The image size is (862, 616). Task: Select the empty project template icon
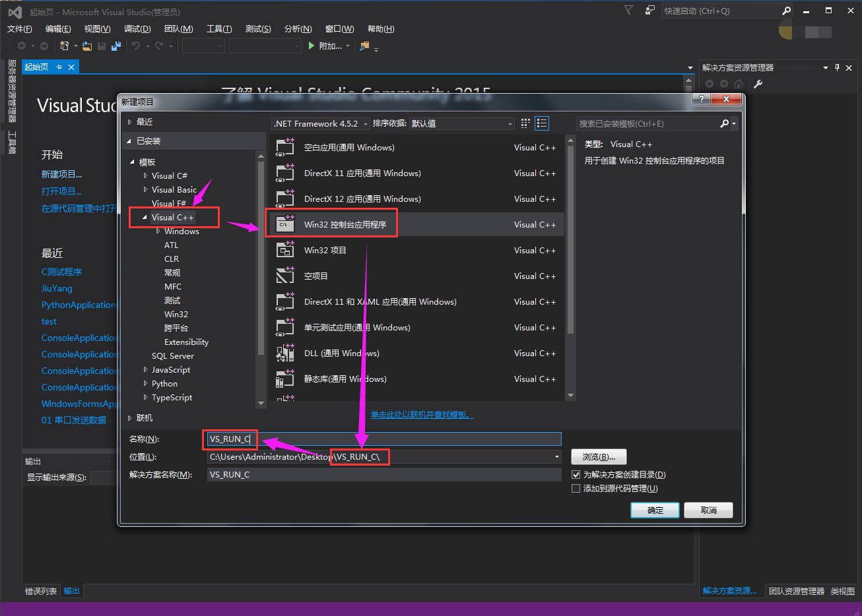click(284, 276)
